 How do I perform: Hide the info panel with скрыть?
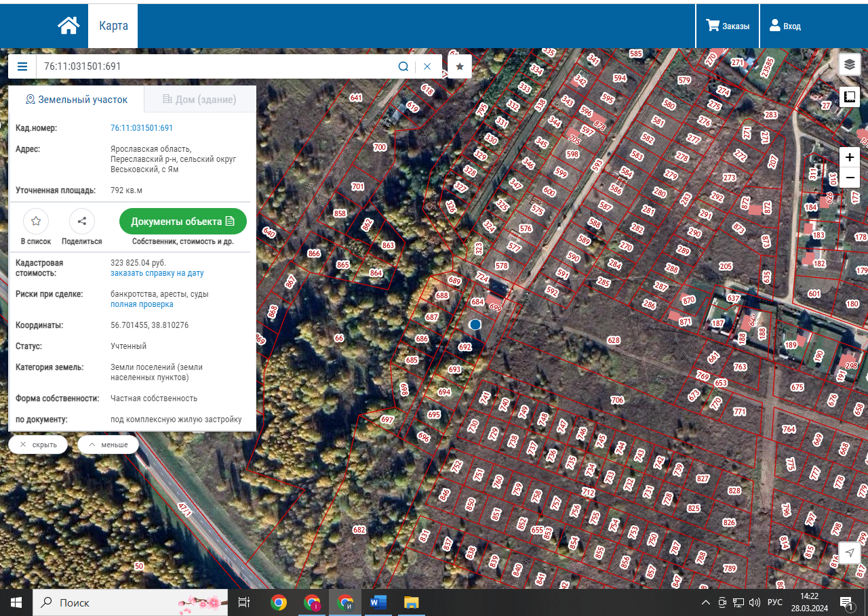point(38,445)
